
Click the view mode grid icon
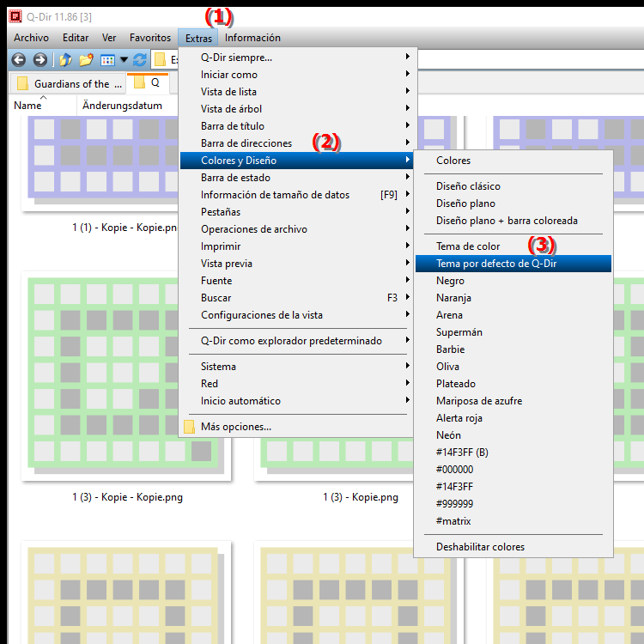(107, 60)
